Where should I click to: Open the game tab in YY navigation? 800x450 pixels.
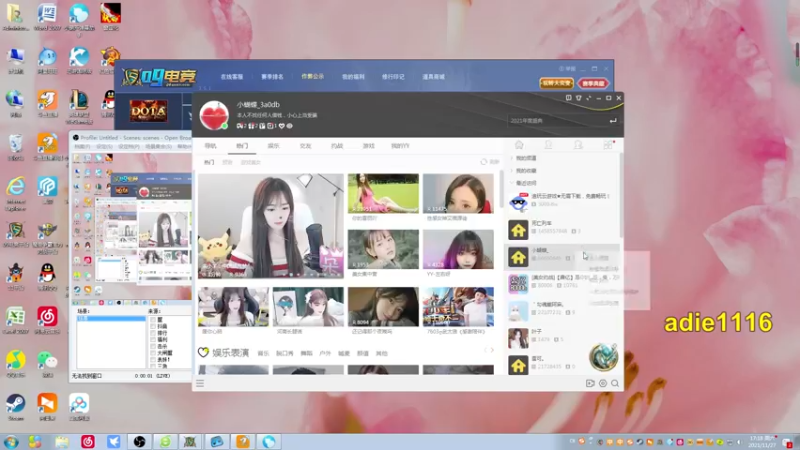[368, 146]
